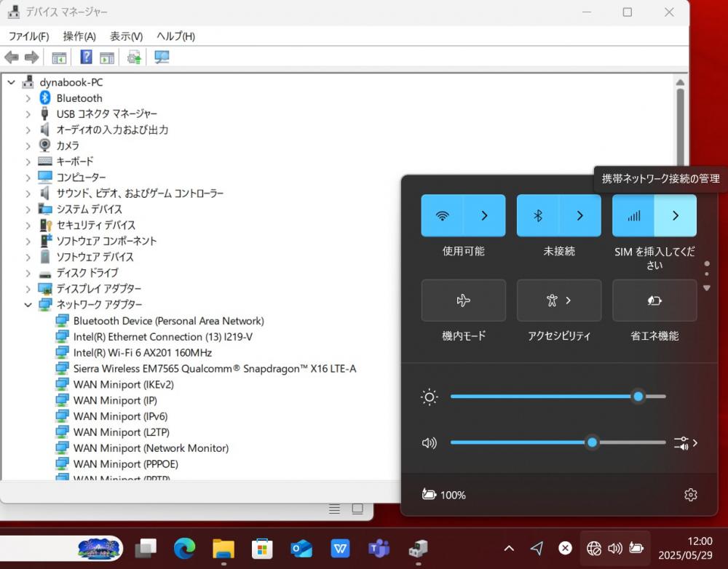The height and width of the screenshot is (569, 728).
Task: Collapse the dynabook-PC root node
Action: tap(11, 83)
